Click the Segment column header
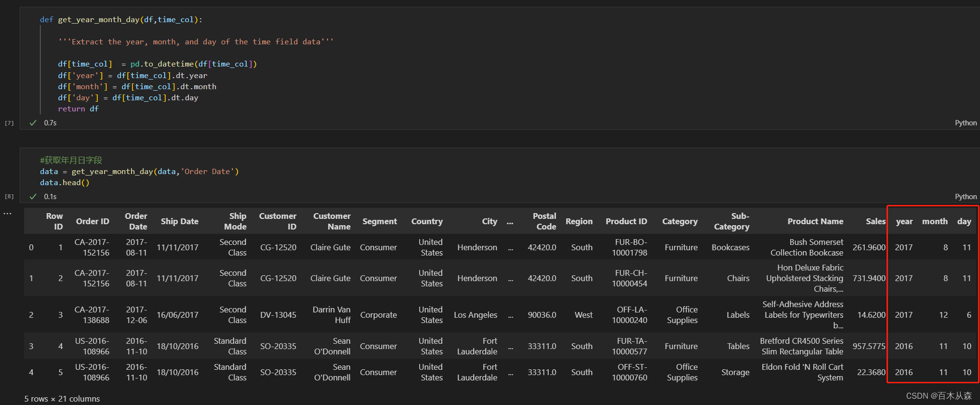Image resolution: width=980 pixels, height=405 pixels. point(380,221)
